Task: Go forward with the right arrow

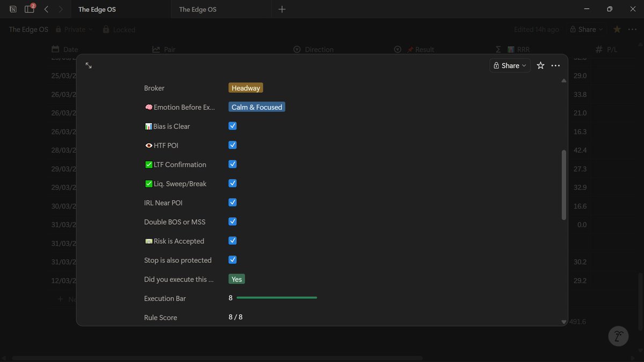Action: [61, 9]
